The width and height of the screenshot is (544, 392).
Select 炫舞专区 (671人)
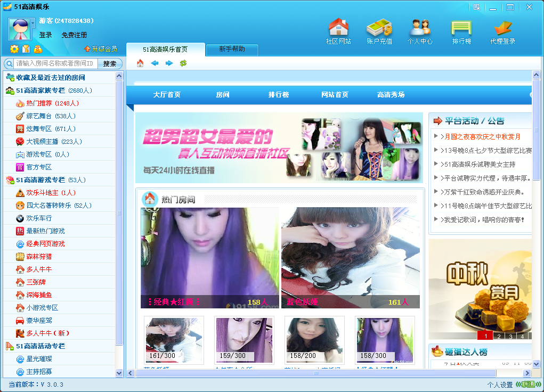59,129
